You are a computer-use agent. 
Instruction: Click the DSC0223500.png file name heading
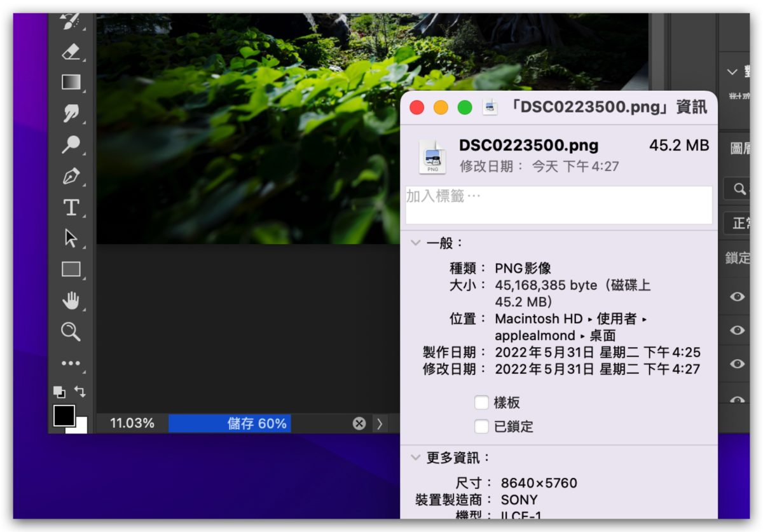coord(529,146)
